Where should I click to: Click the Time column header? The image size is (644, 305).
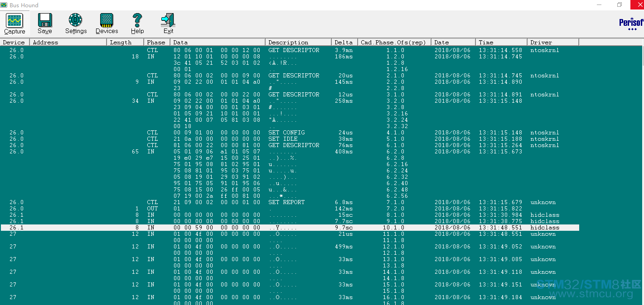coord(501,42)
